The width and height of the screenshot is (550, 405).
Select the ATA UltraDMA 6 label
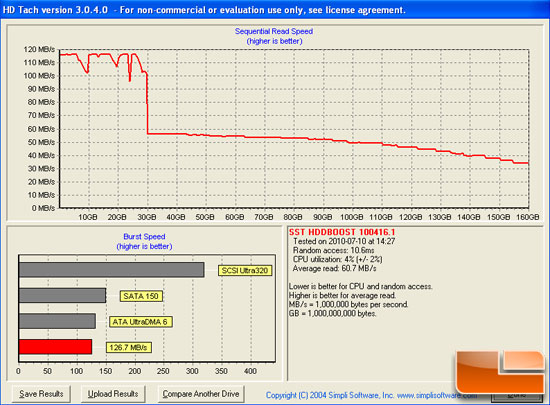pyautogui.click(x=140, y=322)
